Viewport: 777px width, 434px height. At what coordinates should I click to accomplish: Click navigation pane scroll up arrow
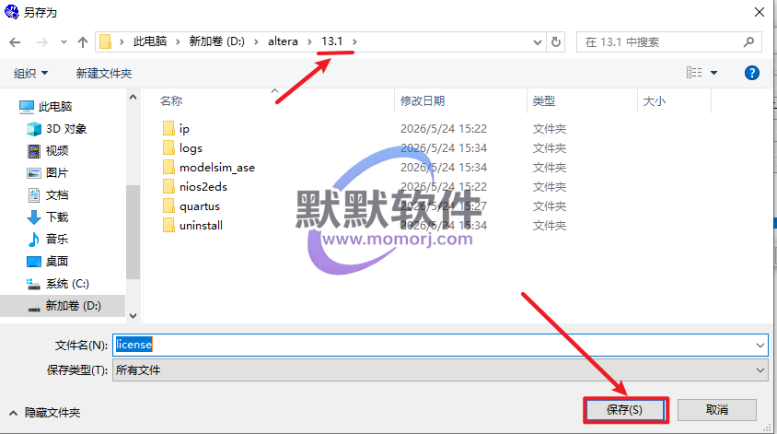click(x=133, y=97)
